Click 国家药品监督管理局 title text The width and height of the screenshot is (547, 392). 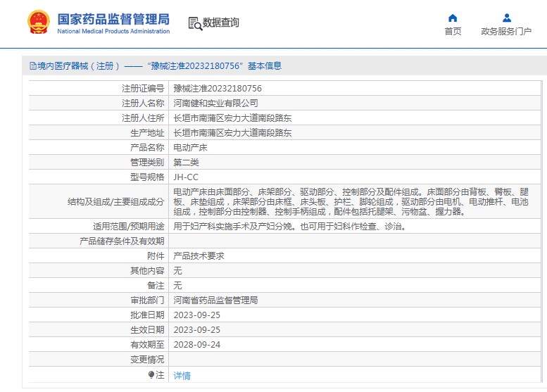(x=113, y=19)
